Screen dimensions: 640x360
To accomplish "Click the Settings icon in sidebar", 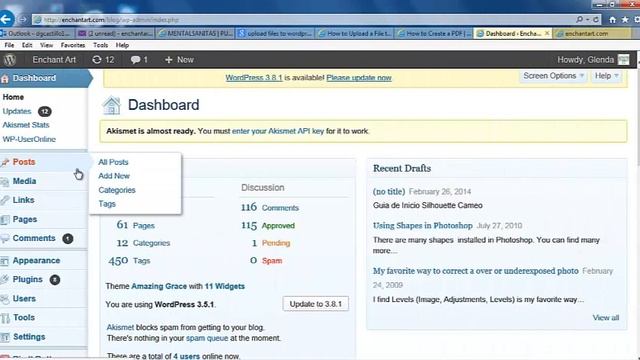I will (x=5, y=337).
